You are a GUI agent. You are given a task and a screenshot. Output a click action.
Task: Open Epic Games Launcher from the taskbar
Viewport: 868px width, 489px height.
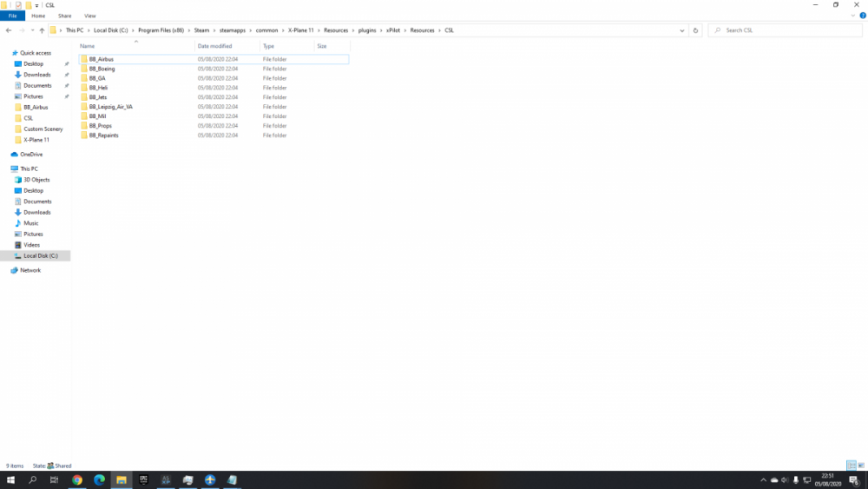pyautogui.click(x=143, y=480)
